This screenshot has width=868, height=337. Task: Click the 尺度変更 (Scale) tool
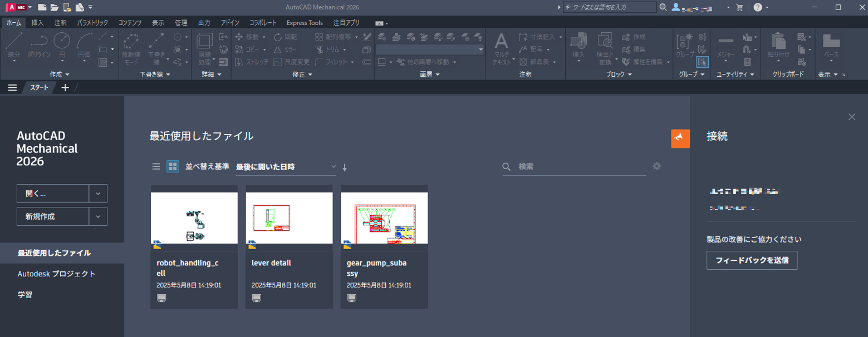291,62
